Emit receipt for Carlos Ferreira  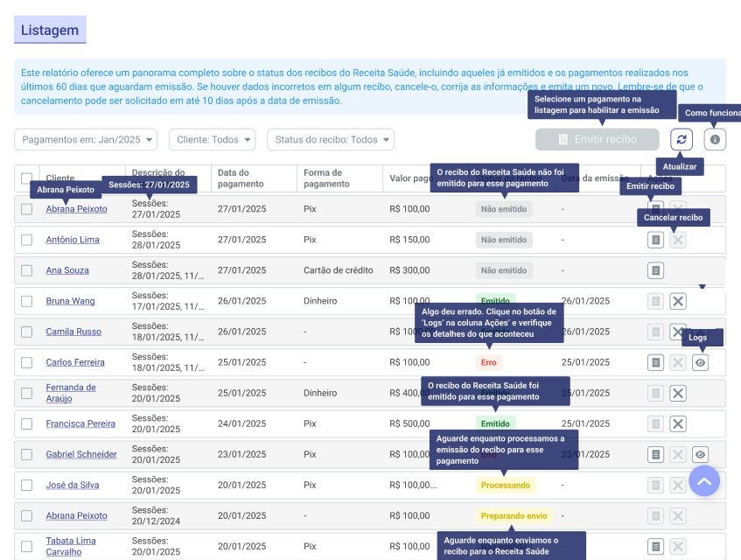pyautogui.click(x=655, y=362)
